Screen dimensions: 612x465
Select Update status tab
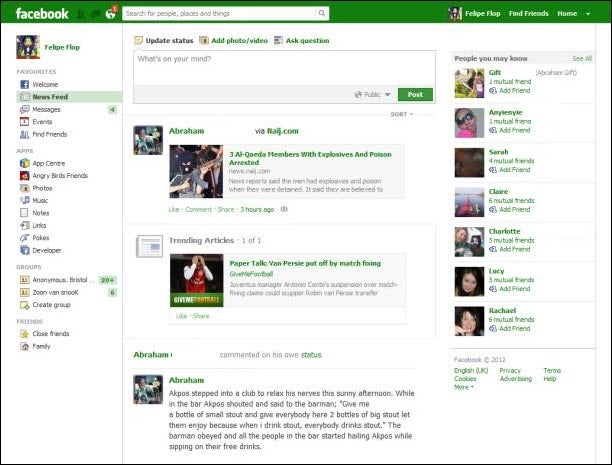point(164,40)
